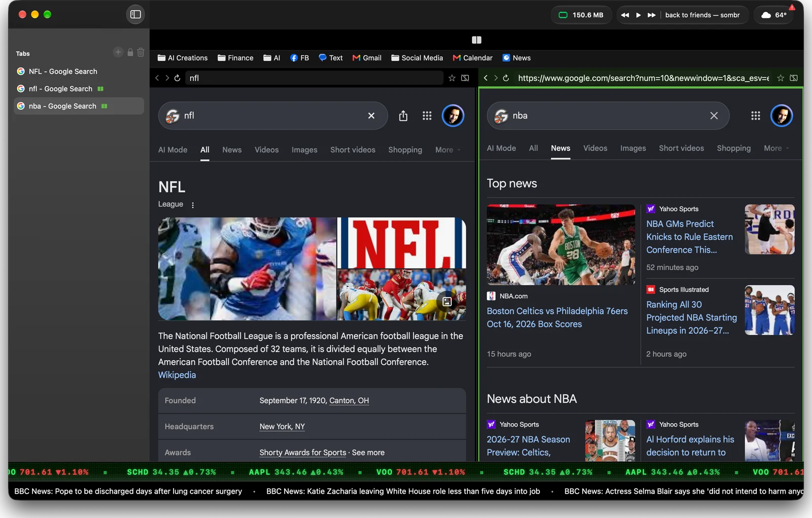The height and width of the screenshot is (518, 812).
Task: Reload the nfl pane with the refresh icon
Action: (x=177, y=78)
